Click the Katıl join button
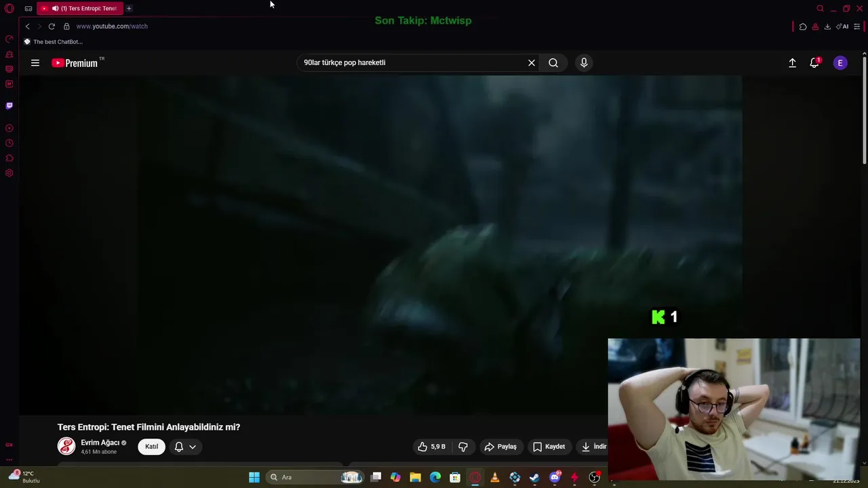868x488 pixels. click(151, 447)
